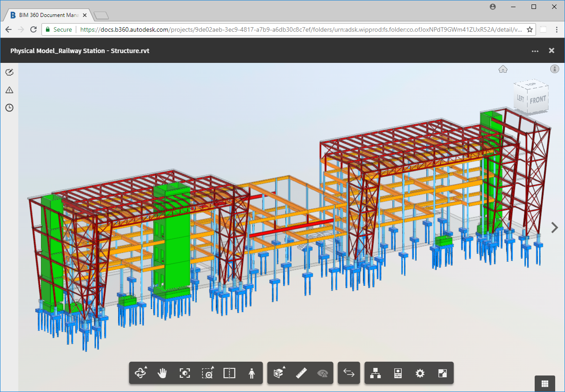
Task: Open the Explode model tool
Action: tap(279, 373)
